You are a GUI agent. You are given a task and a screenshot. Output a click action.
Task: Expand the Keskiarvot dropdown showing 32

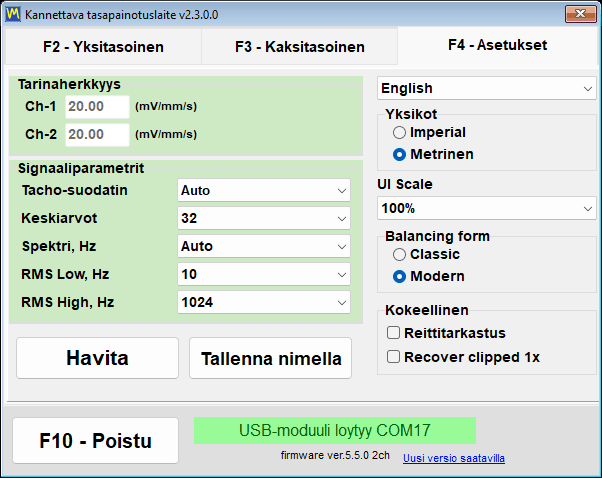(264, 218)
